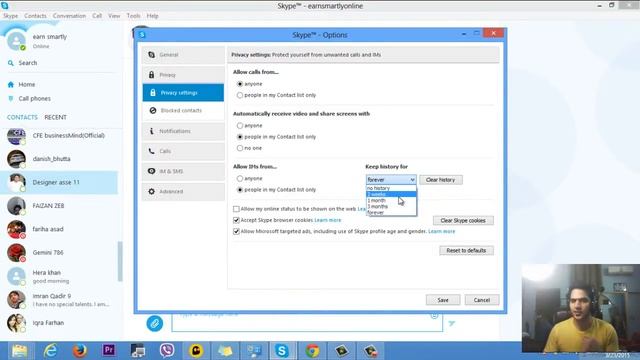Open Blocked contacts settings

pyautogui.click(x=183, y=111)
